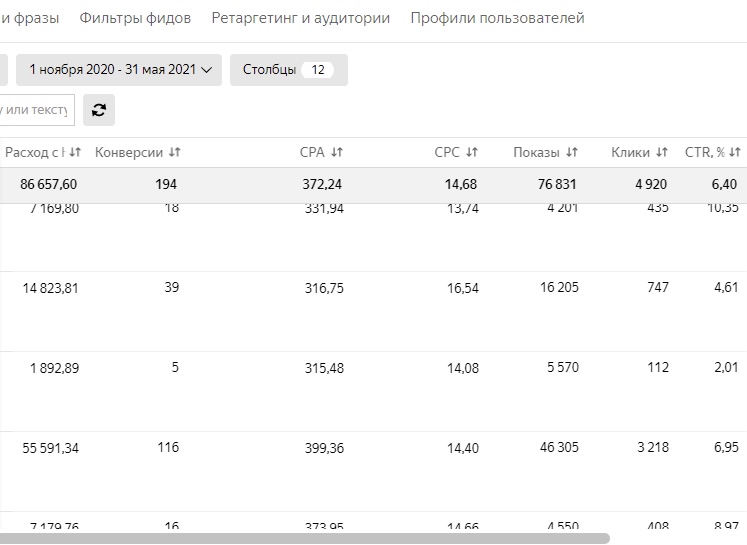Sort by CPA column arrows
The width and height of the screenshot is (747, 545).
click(337, 152)
